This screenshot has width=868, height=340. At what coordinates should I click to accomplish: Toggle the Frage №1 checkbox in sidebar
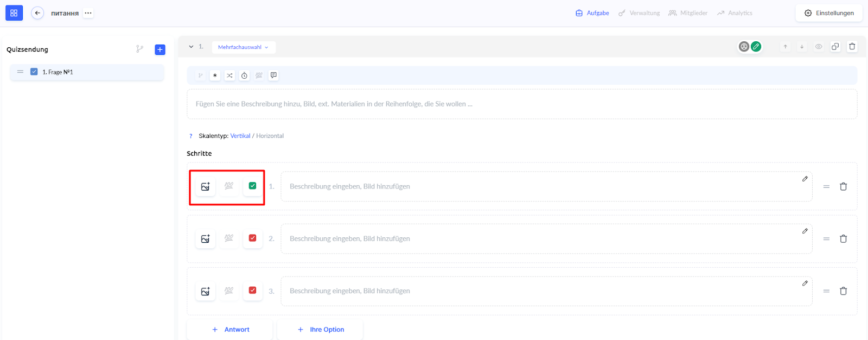pos(34,72)
